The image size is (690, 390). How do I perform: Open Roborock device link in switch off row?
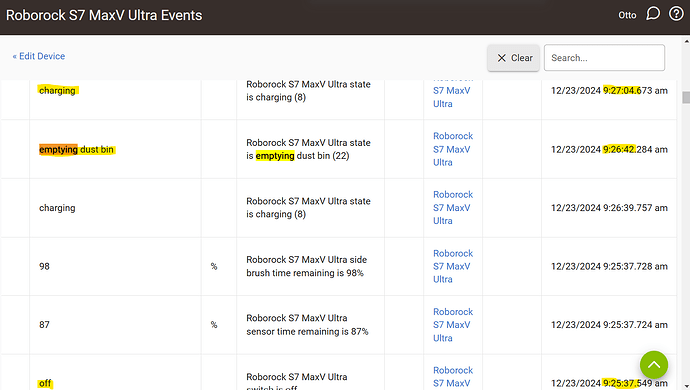453,377
